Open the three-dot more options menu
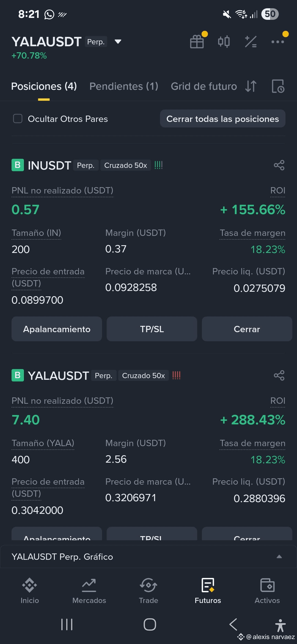 (x=277, y=42)
